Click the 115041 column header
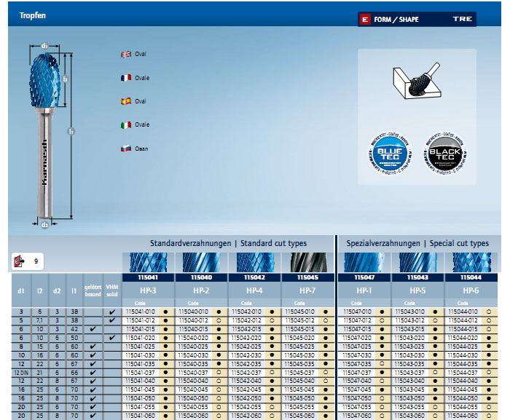Image resolution: width=510 pixels, height=420 pixels. click(149, 277)
